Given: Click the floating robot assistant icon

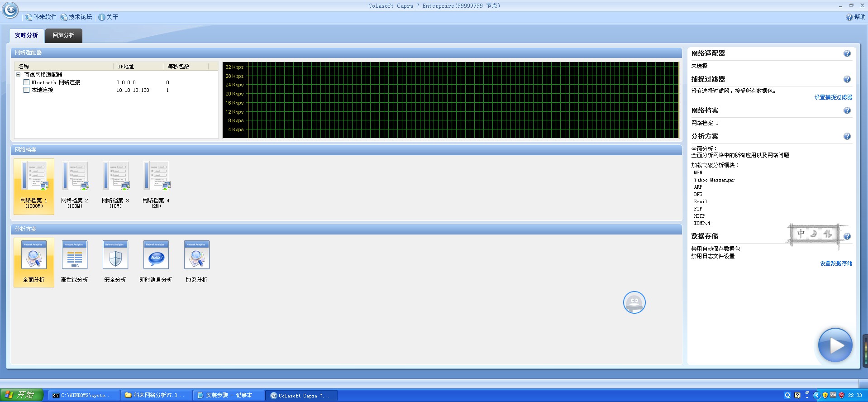Looking at the screenshot, I should (634, 302).
